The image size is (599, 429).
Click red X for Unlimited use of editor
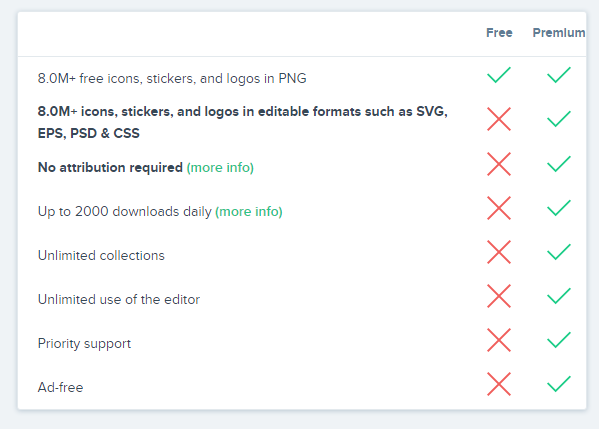pos(499,296)
